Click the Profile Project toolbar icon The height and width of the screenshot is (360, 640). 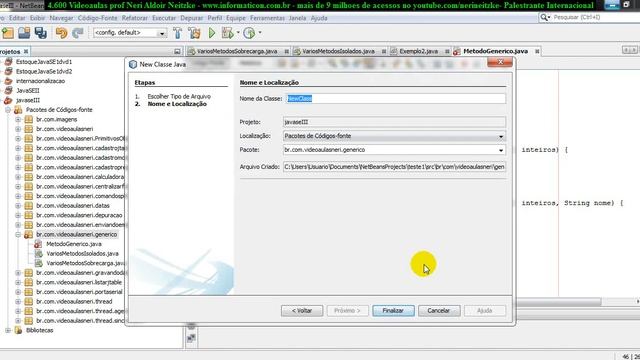pyautogui.click(x=249, y=33)
